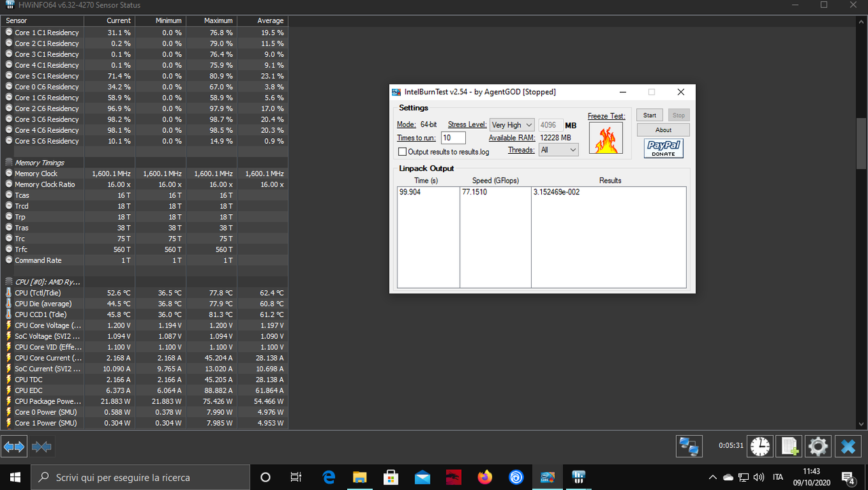Click the result 3.152469e-002
868x490 pixels.
point(557,192)
